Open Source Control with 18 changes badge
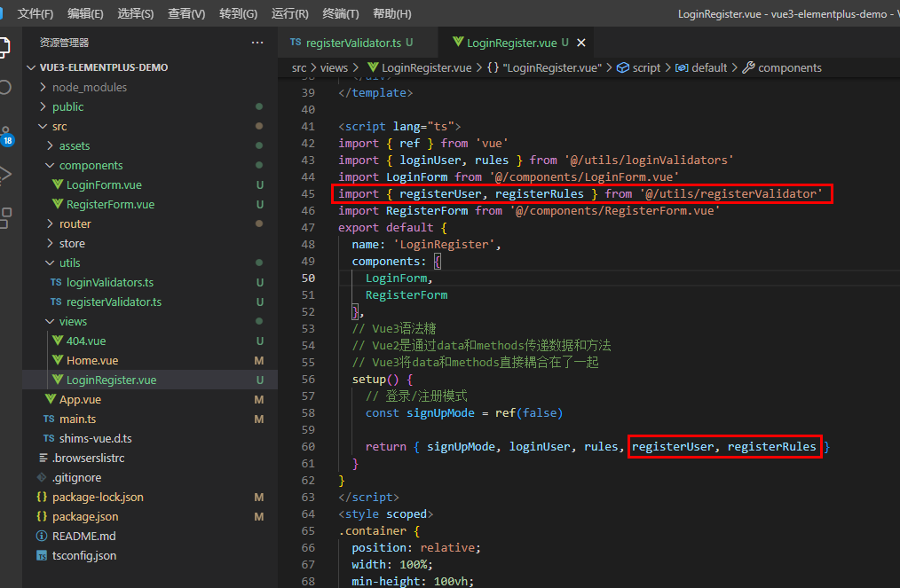 [x=5, y=133]
